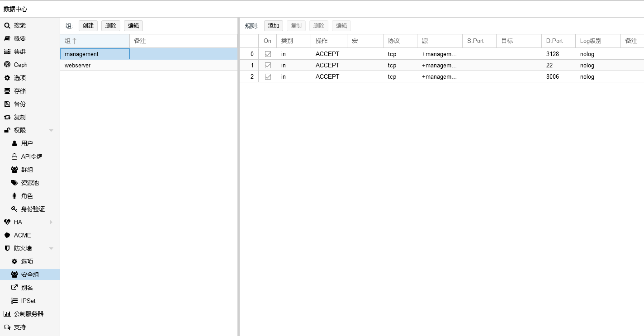Sort rules by the 源 column header
Screen dimensions: 644x336
click(440, 41)
